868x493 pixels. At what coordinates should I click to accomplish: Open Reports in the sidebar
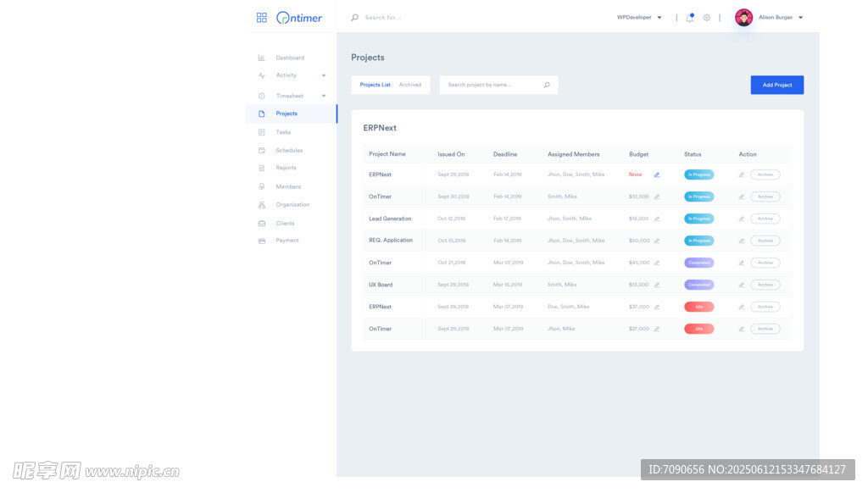[286, 168]
